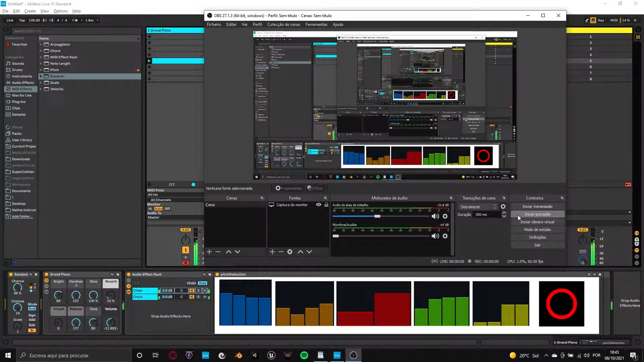The image size is (644, 362).
Task: Hide the Captura do monitor source
Action: click(319, 205)
